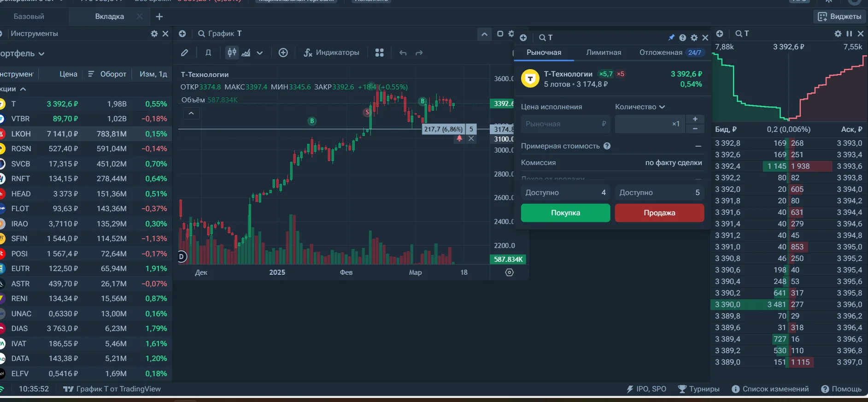Expand the Портфель dropdown
868x402 pixels.
pos(23,53)
